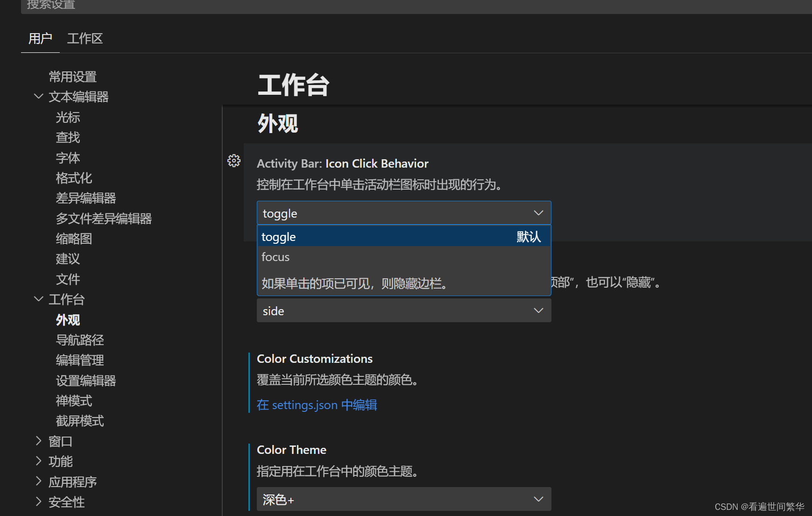This screenshot has height=516, width=812.
Task: Open 格式化 settings category
Action: click(74, 178)
